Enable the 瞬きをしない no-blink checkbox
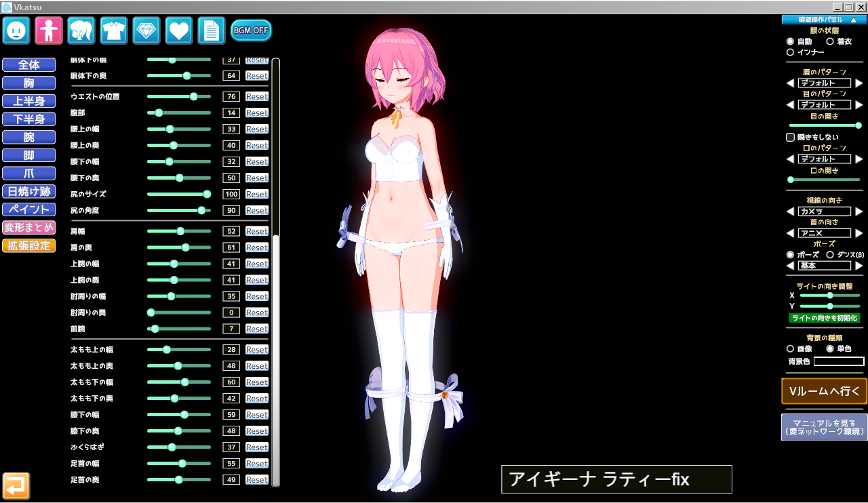The width and height of the screenshot is (868, 503). [x=790, y=137]
